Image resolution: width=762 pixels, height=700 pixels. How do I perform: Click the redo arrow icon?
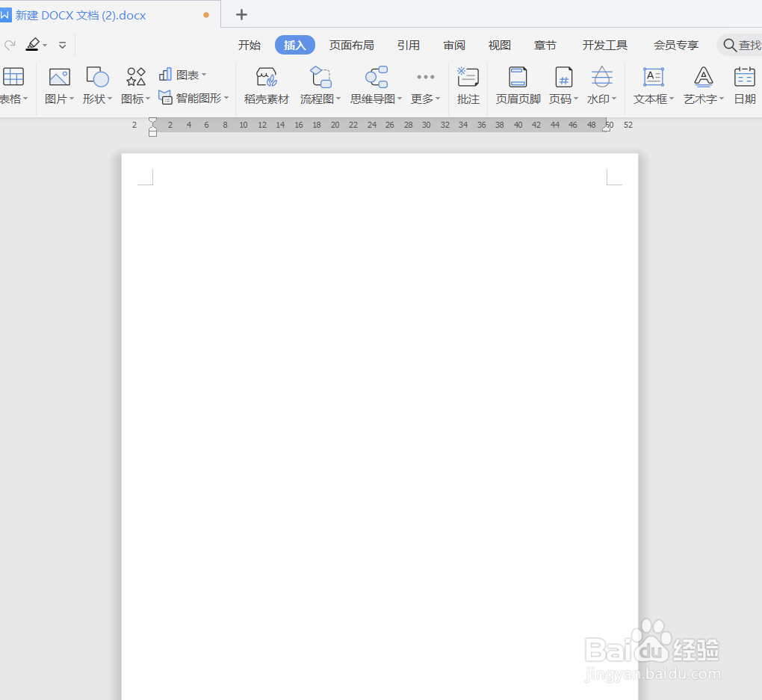click(x=10, y=46)
